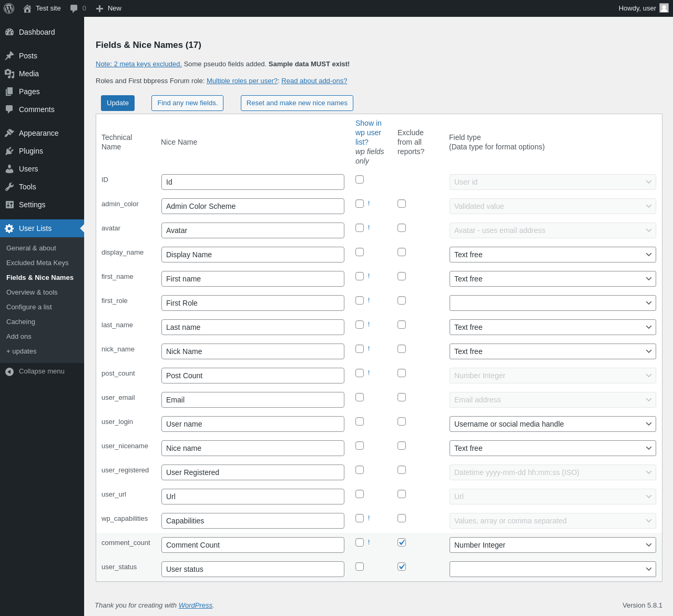
Task: Check Exclude from all reports for admin_color
Action: pos(402,204)
